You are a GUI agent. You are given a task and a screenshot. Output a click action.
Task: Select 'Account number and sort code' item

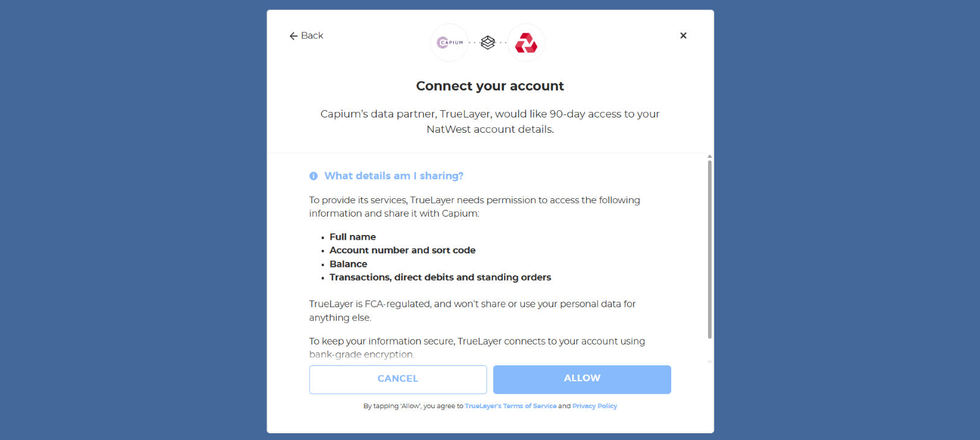click(402, 250)
